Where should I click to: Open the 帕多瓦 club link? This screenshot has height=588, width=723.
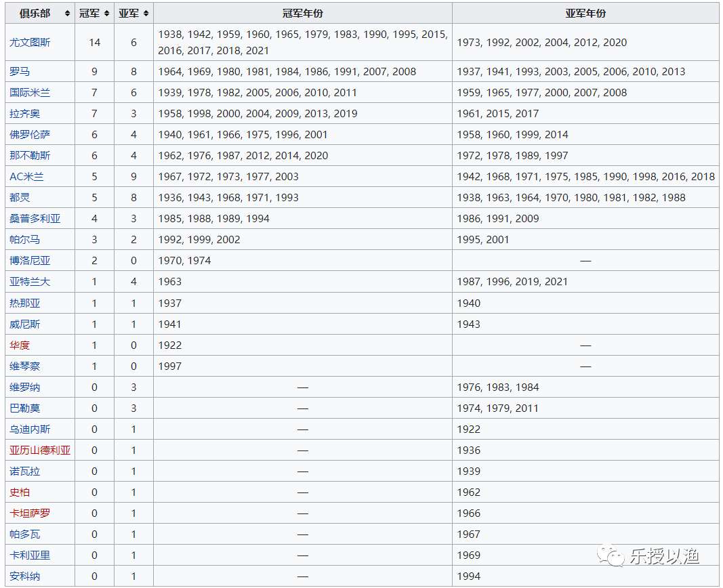click(25, 534)
